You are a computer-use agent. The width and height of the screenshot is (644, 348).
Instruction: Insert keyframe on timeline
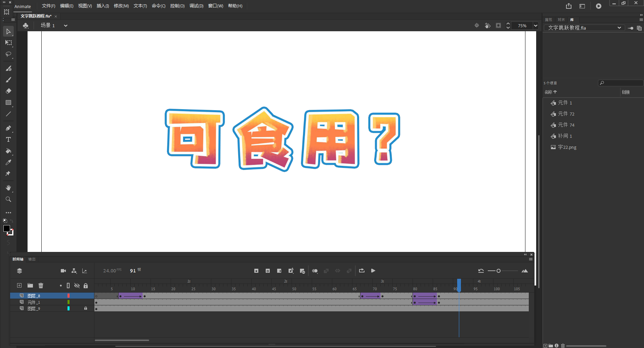coord(256,271)
